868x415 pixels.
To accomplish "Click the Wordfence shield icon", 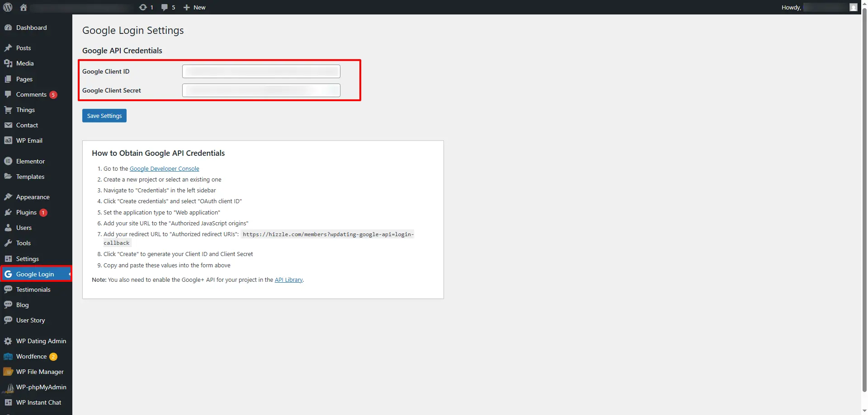I will (x=8, y=356).
